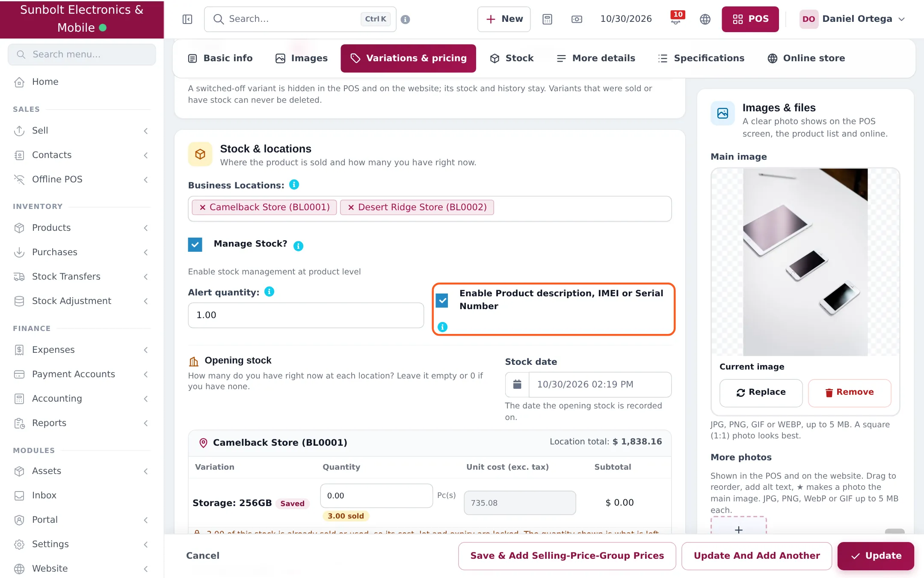Switch to the Images tab
This screenshot has height=578, width=924.
point(301,58)
